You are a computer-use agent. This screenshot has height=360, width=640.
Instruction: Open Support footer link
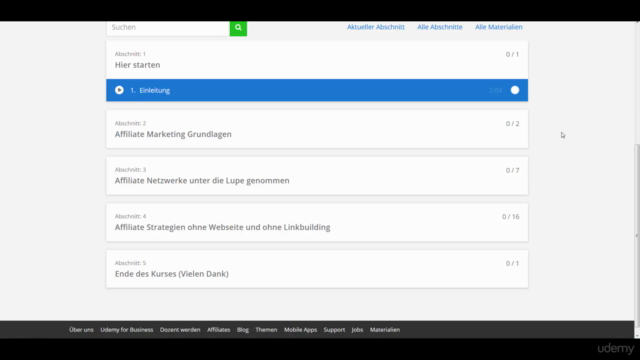(x=334, y=330)
